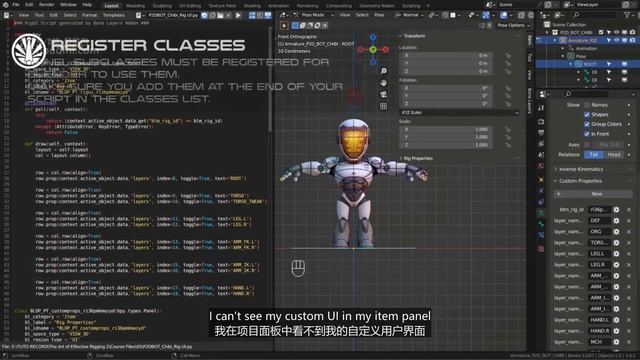Open the XYZ Euler rotation mode dropdown
640x360 pixels.
[459, 113]
